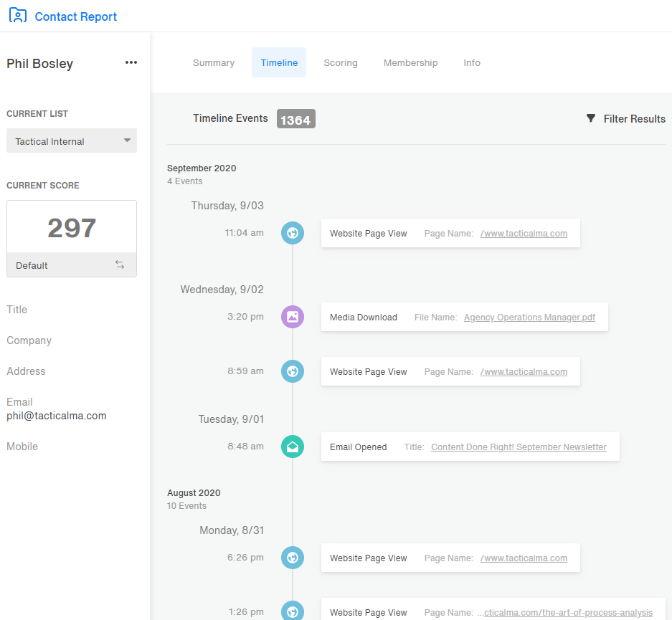Click the 1364 timeline events badge
672x620 pixels.
(295, 119)
